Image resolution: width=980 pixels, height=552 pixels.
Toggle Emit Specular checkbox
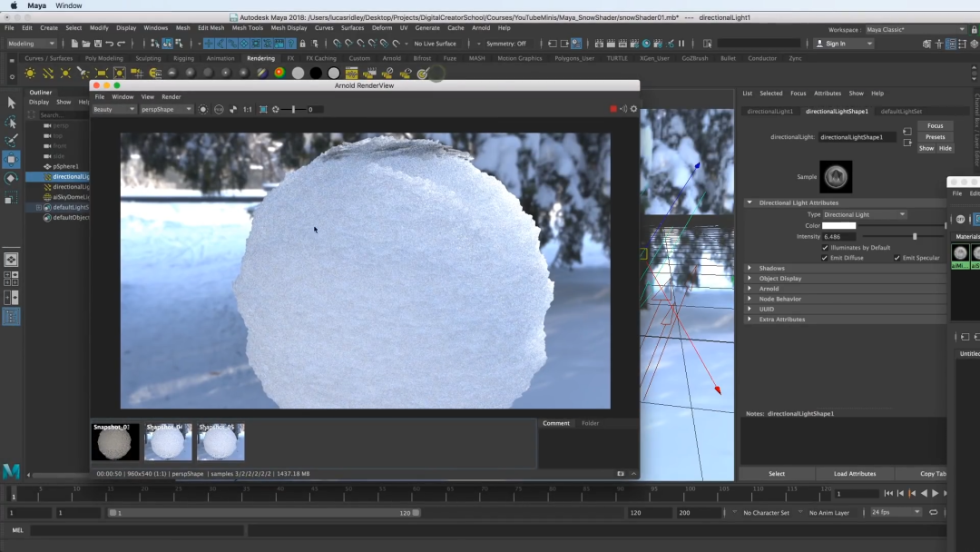[x=897, y=258]
